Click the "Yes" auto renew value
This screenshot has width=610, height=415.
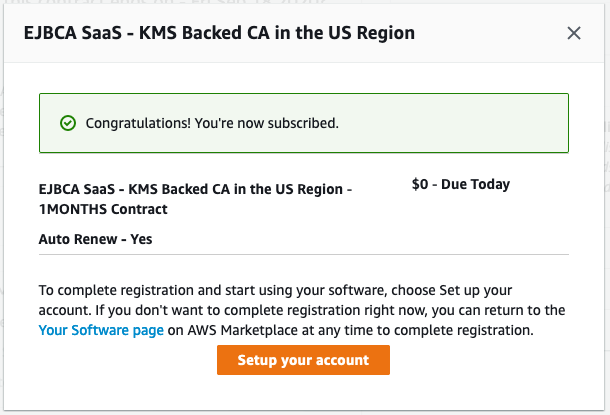(x=142, y=240)
